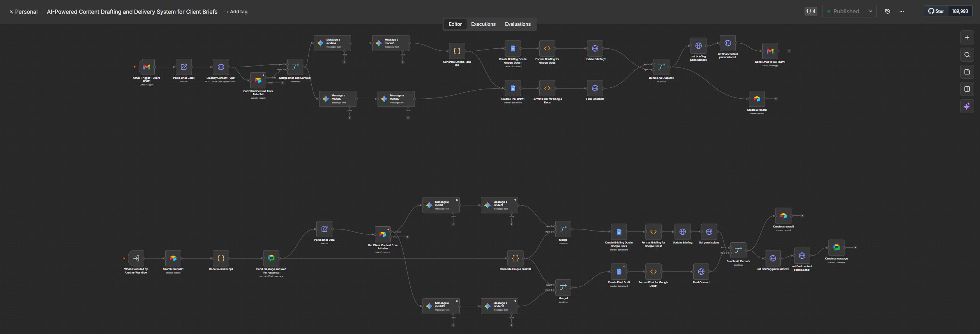Screen dimensions: 980x334
Task: Switch to the Editor tab
Action: click(x=455, y=24)
